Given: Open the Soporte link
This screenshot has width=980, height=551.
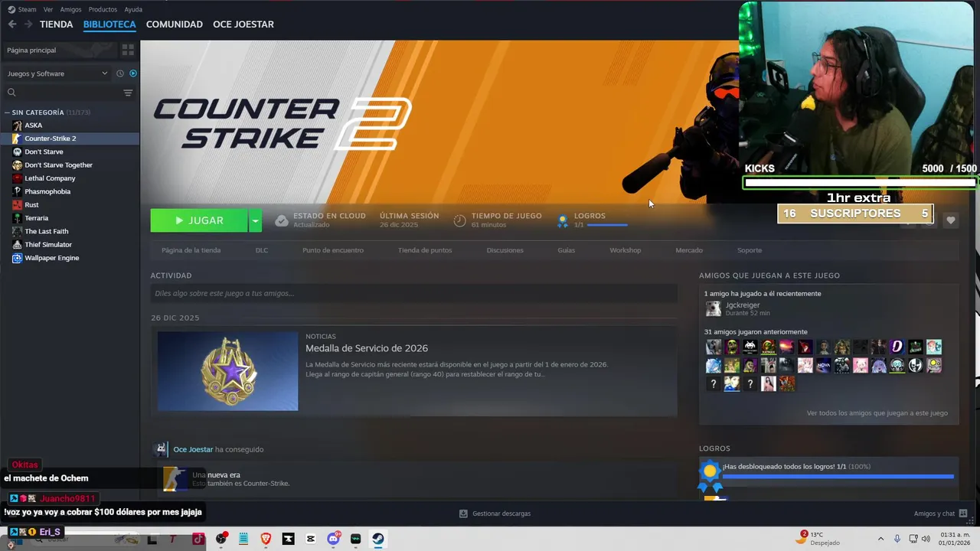Looking at the screenshot, I should pyautogui.click(x=750, y=250).
